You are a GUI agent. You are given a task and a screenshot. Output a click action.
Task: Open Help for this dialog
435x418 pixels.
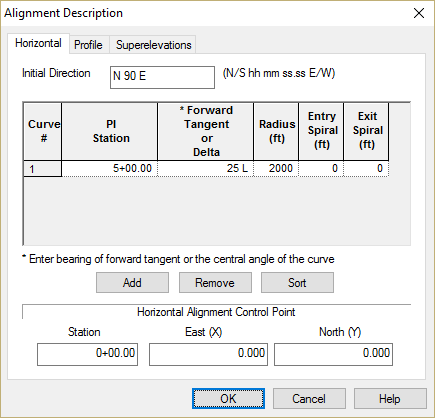point(390,399)
